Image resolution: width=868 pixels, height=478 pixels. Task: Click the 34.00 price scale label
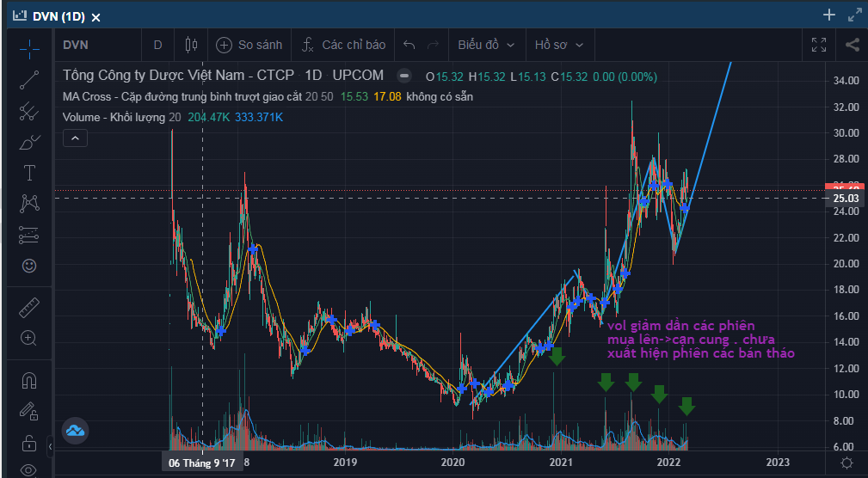click(x=846, y=81)
